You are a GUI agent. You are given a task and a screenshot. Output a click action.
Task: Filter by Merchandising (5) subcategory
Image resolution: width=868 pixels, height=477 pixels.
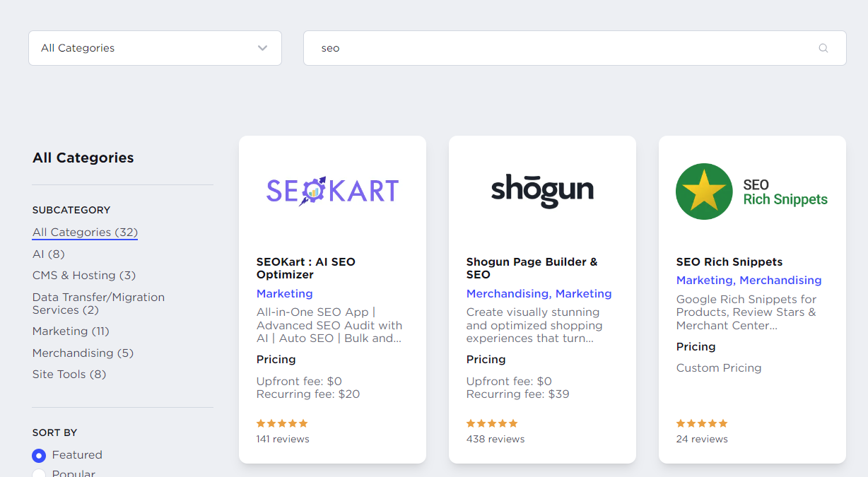[x=83, y=353]
